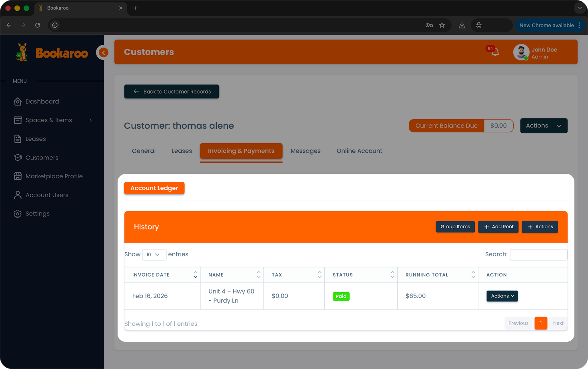
Task: Open notifications via the bell icon
Action: [495, 52]
